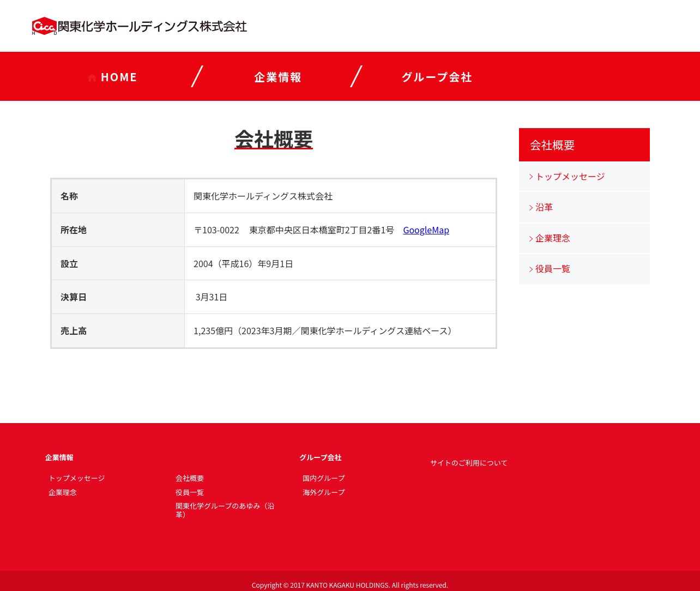
Task: Open the 企業情報 navigation menu
Action: tap(277, 77)
